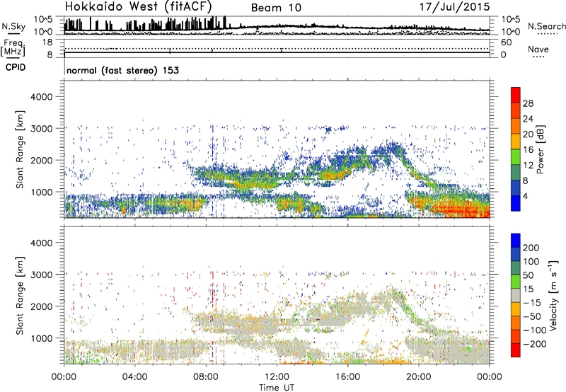Image resolution: width=566 pixels, height=392 pixels.
Task: Pick Power colorbar band between 4 and 8
Action: [516, 188]
